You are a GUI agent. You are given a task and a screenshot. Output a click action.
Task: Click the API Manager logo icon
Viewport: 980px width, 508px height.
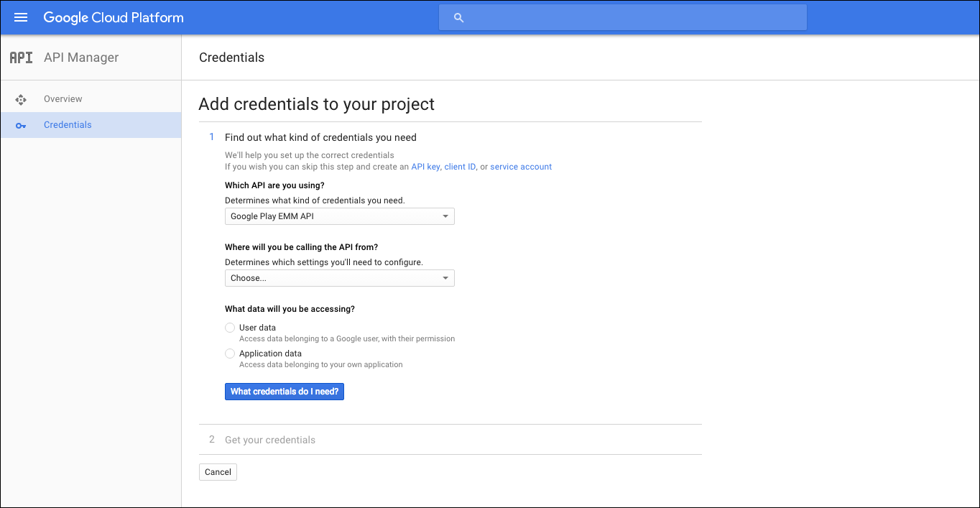pyautogui.click(x=21, y=57)
